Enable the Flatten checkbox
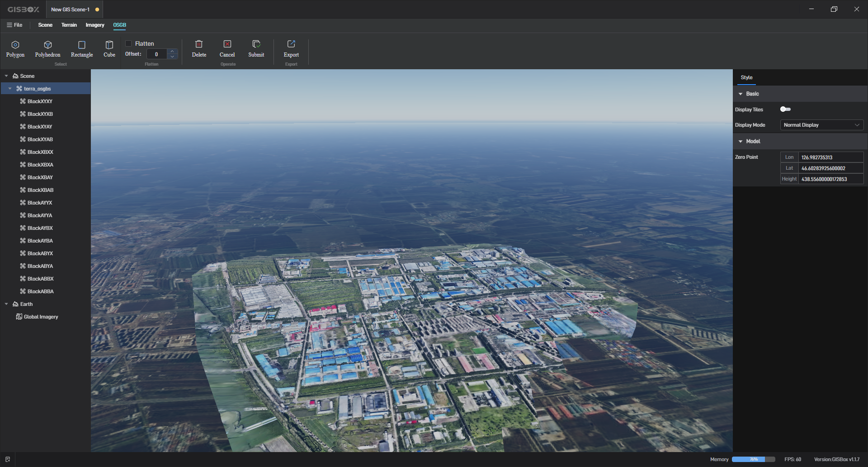 click(128, 43)
